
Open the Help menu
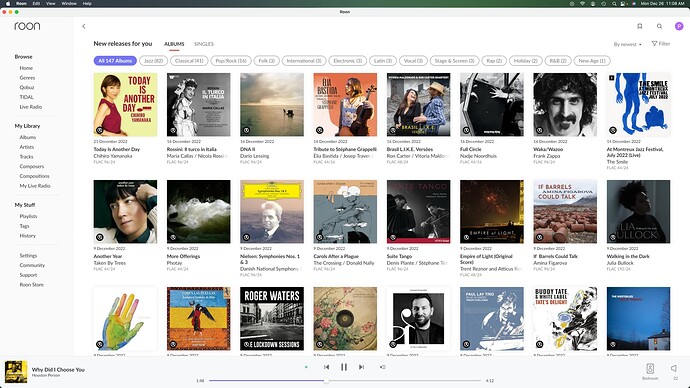[87, 3]
